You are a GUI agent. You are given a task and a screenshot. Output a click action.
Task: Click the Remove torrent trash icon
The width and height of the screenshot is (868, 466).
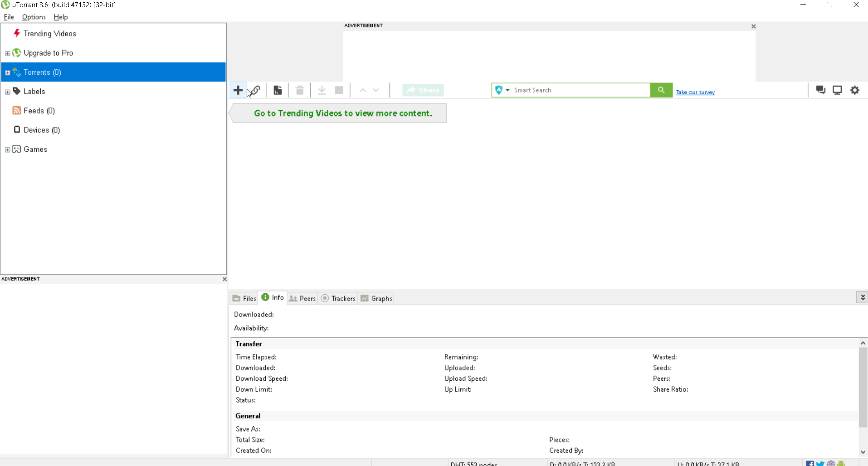pyautogui.click(x=300, y=90)
